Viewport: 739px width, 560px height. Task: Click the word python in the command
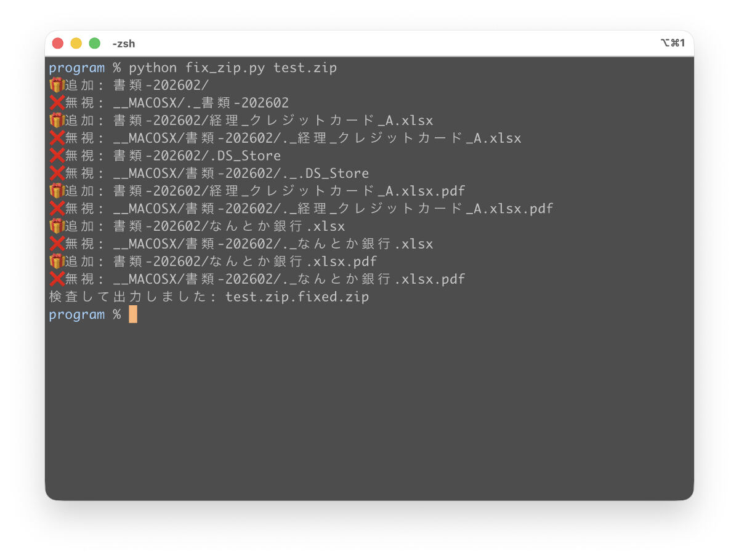[x=153, y=68]
